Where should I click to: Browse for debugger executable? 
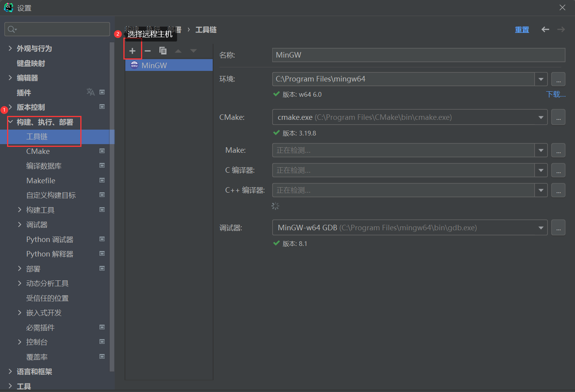558,228
